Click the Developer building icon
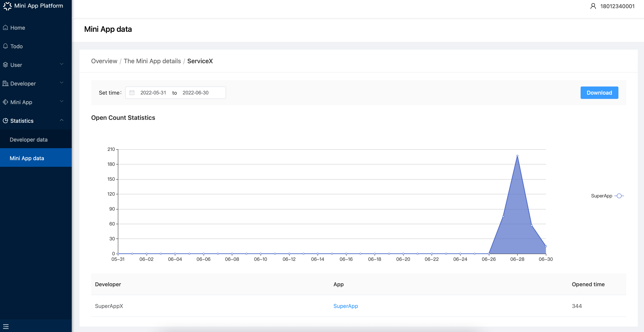Screen dimensions: 644x332 5,83
